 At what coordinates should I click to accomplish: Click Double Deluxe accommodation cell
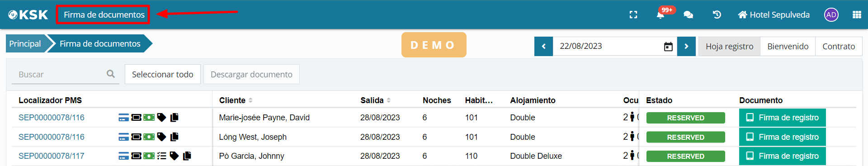tap(536, 156)
